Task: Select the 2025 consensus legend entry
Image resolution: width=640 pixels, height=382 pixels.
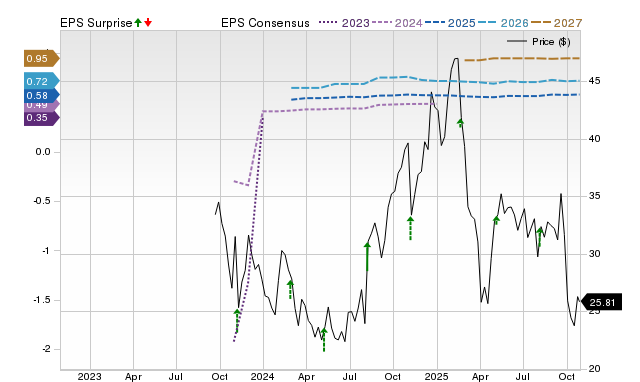Action: pyautogui.click(x=450, y=23)
